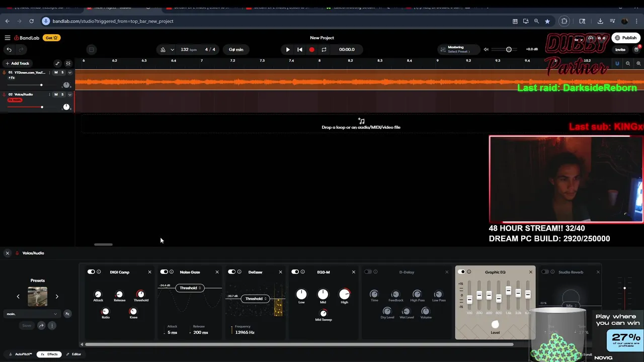This screenshot has height=362, width=644.
Task: Toggle loop cycle mode
Action: [x=324, y=49]
